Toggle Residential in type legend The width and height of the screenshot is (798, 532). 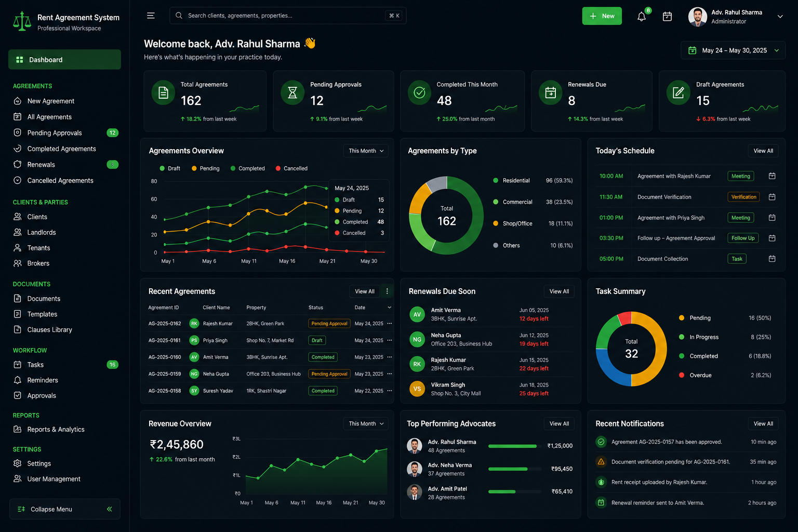512,181
